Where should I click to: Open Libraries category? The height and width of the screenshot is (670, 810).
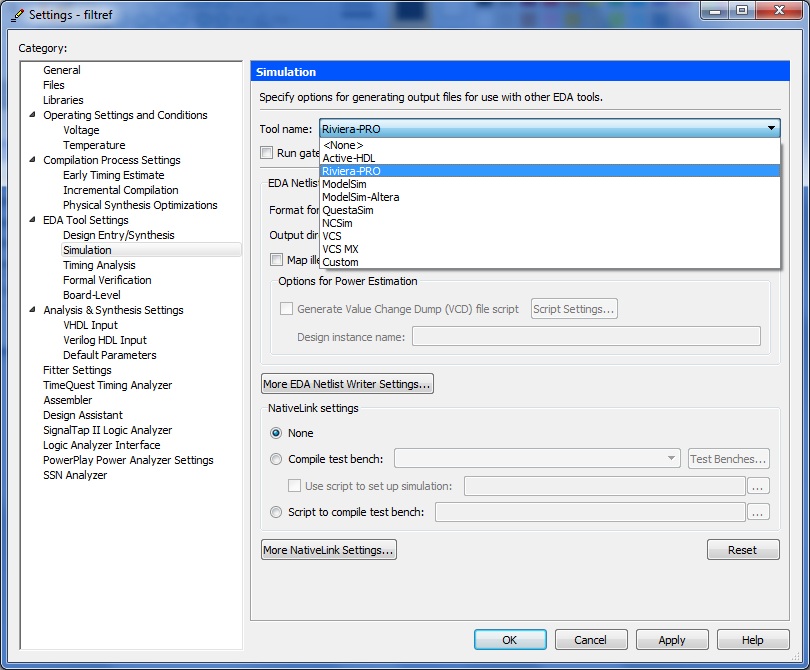(x=63, y=100)
